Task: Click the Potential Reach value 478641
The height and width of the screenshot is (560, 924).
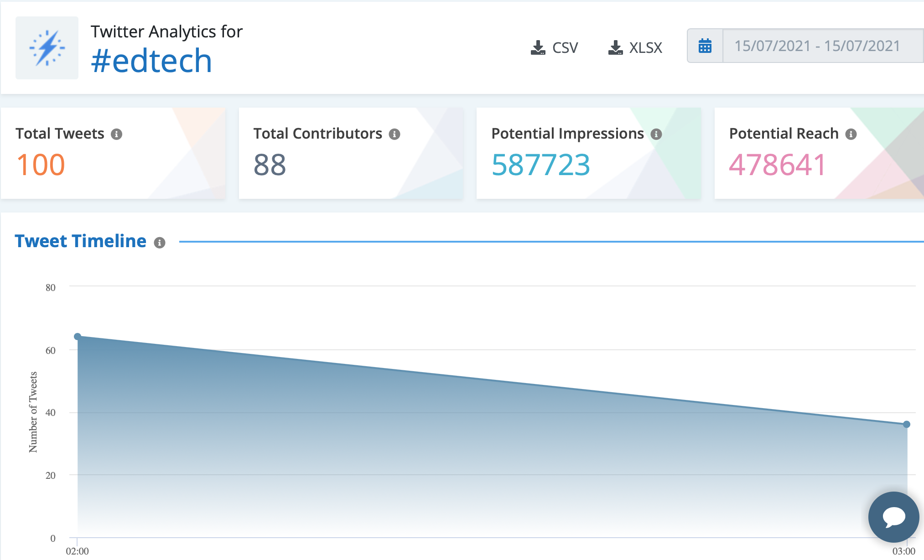Action: (x=777, y=165)
